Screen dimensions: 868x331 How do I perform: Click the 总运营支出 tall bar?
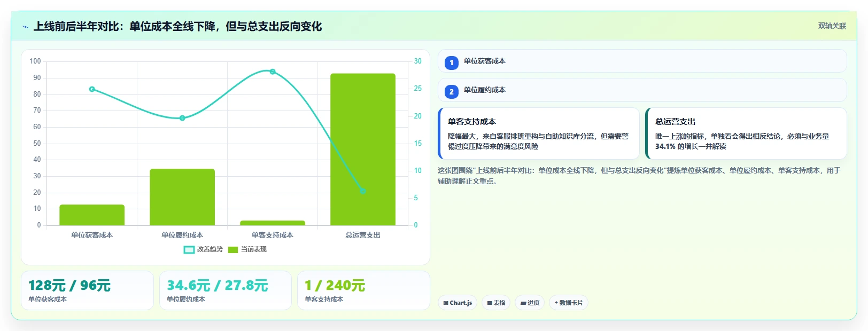tap(363, 149)
